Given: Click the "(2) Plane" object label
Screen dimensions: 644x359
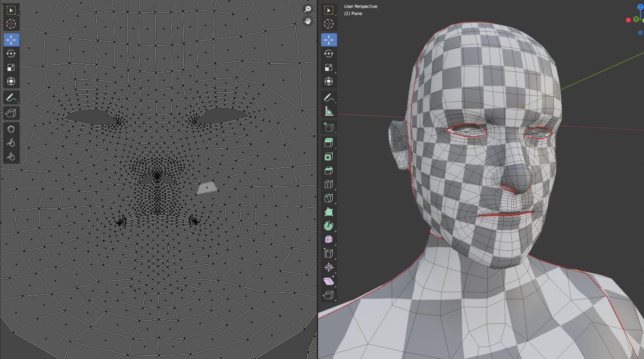Looking at the screenshot, I should click(353, 13).
